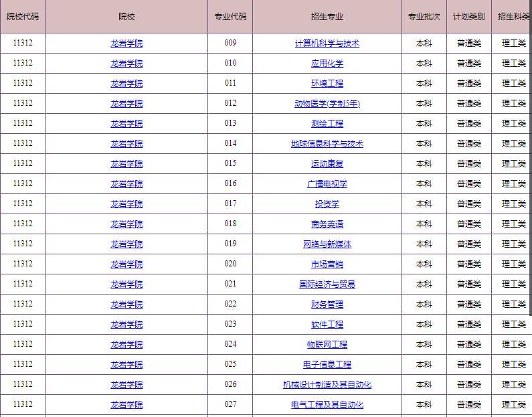The image size is (532, 417).
Task: Open the 机械设计制造及其自动化 major link
Action: click(327, 384)
